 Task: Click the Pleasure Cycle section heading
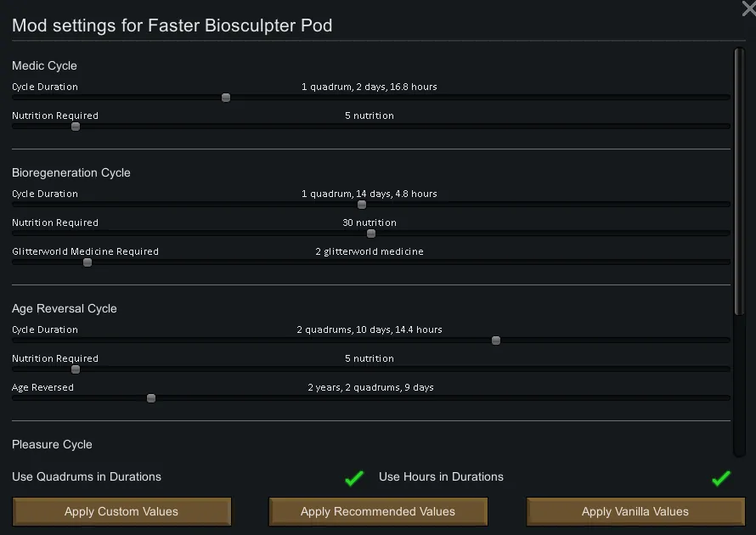[52, 444]
